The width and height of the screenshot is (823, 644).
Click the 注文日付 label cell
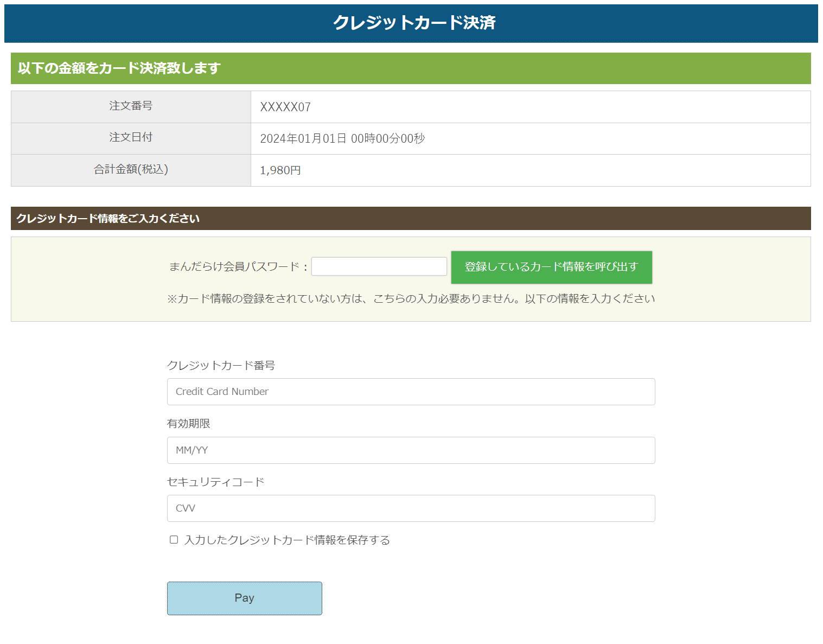pos(131,138)
